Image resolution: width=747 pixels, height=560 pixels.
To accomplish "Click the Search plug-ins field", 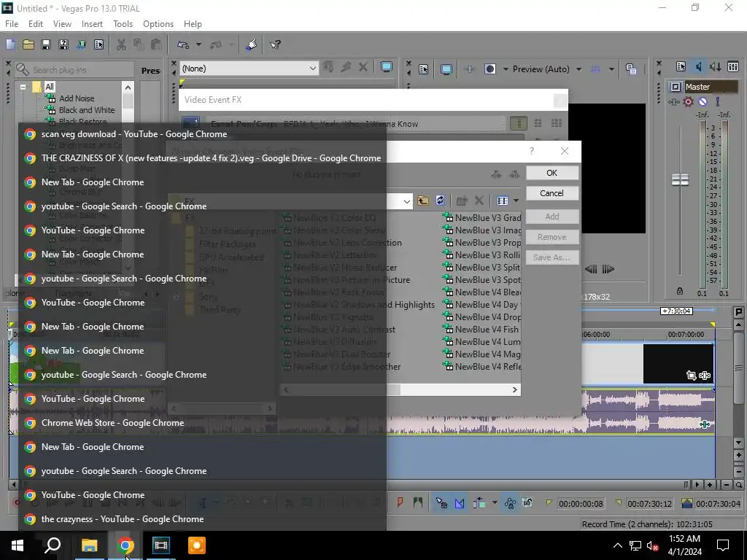I will click(74, 70).
